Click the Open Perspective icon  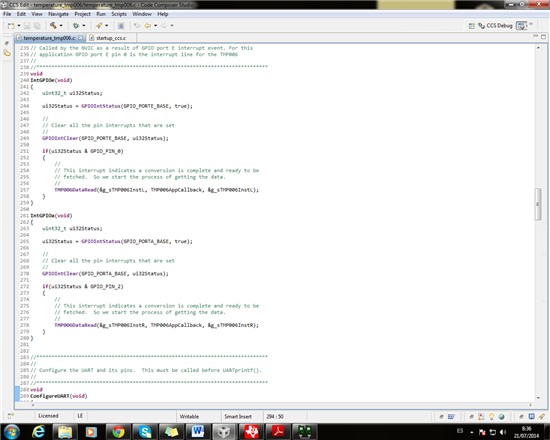(471, 26)
